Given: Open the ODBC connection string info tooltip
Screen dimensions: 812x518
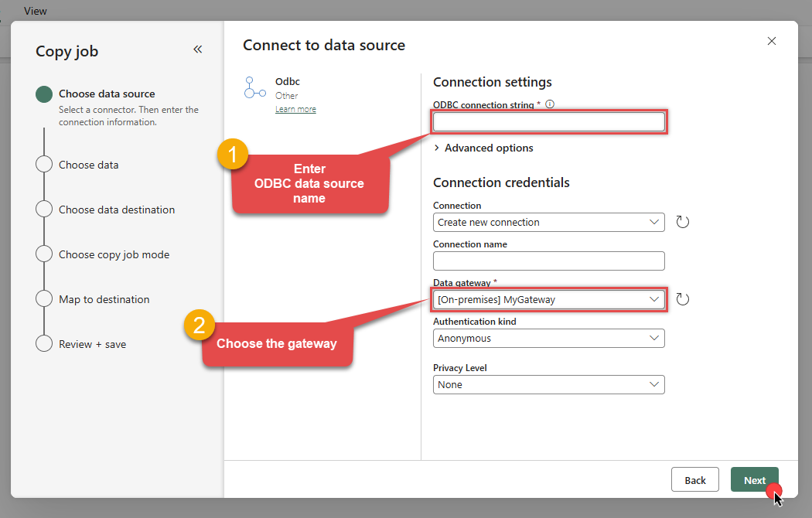Looking at the screenshot, I should pos(549,104).
